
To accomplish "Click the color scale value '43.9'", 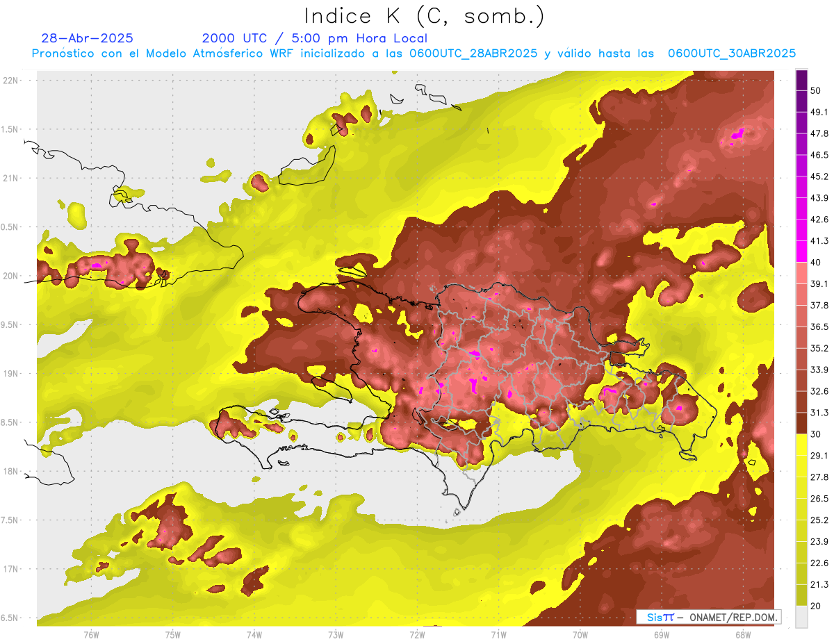I will [x=819, y=198].
